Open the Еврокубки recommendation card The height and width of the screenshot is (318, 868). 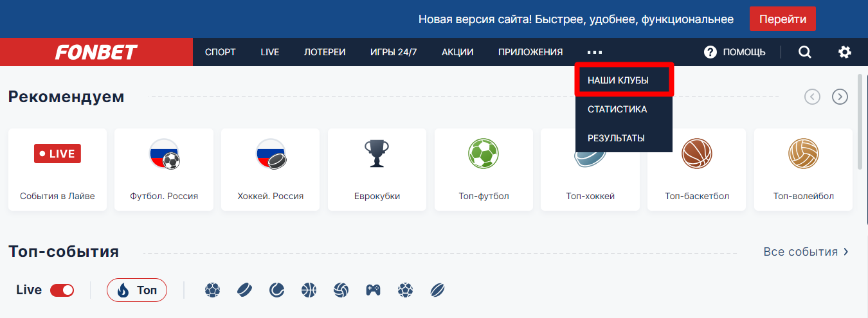[377, 169]
